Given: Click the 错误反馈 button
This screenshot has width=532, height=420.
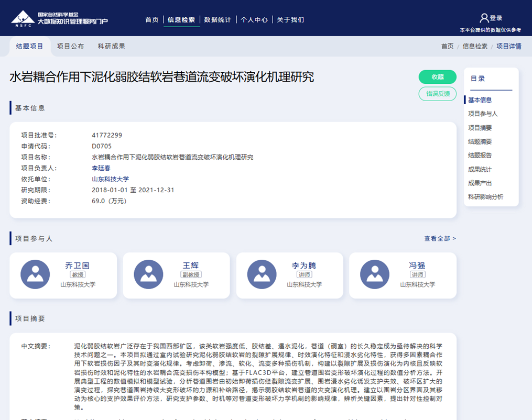Looking at the screenshot, I should 437,94.
